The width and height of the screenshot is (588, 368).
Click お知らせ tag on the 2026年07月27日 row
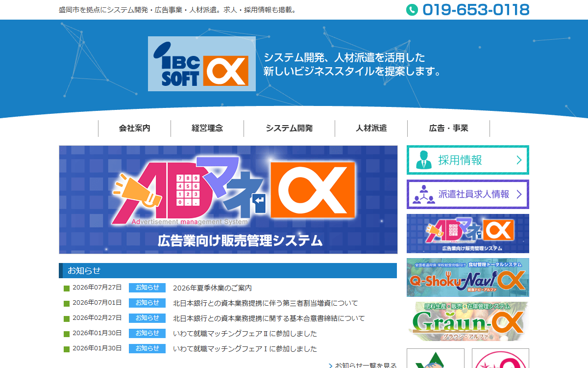[147, 288]
